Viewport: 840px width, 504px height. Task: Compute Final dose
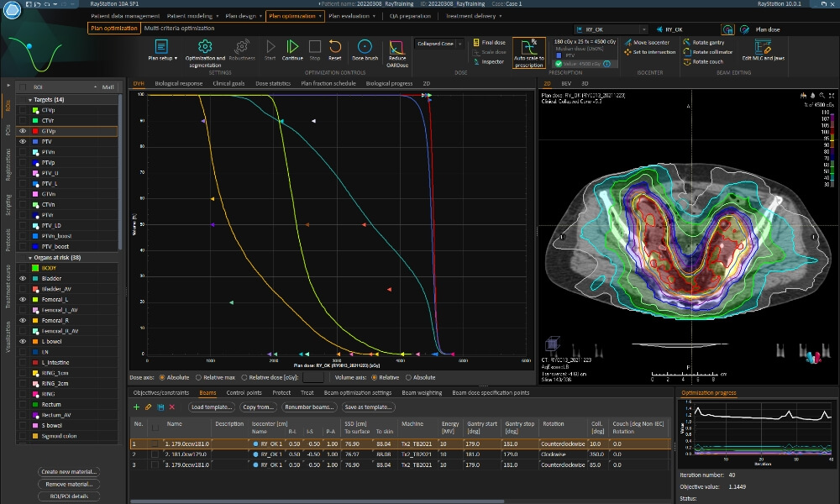[x=489, y=42]
